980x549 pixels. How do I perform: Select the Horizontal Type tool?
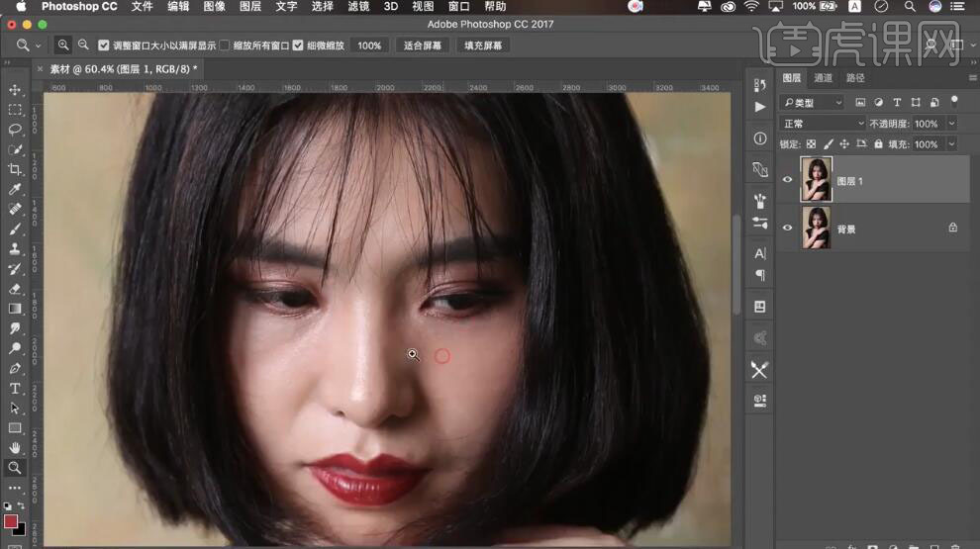click(15, 389)
